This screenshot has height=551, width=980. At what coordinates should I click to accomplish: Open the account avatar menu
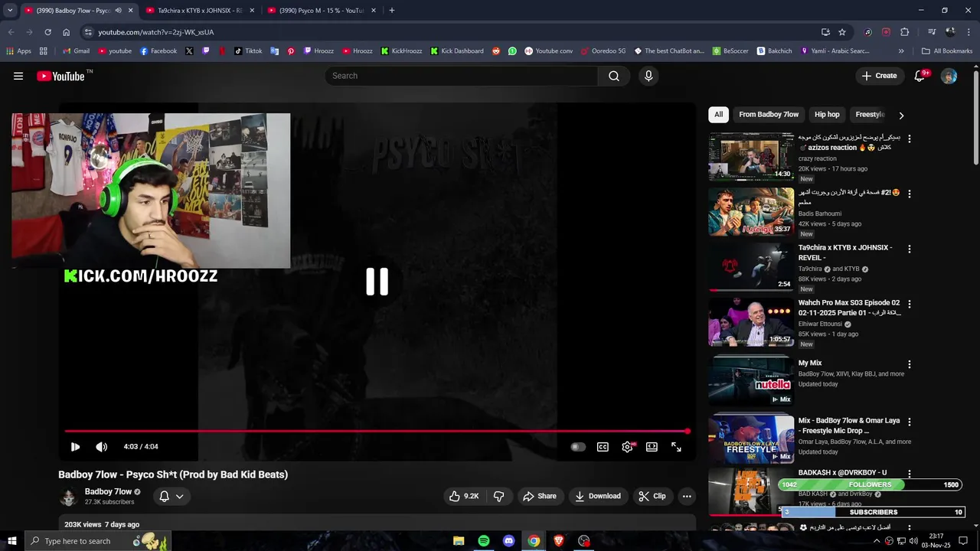(x=949, y=76)
